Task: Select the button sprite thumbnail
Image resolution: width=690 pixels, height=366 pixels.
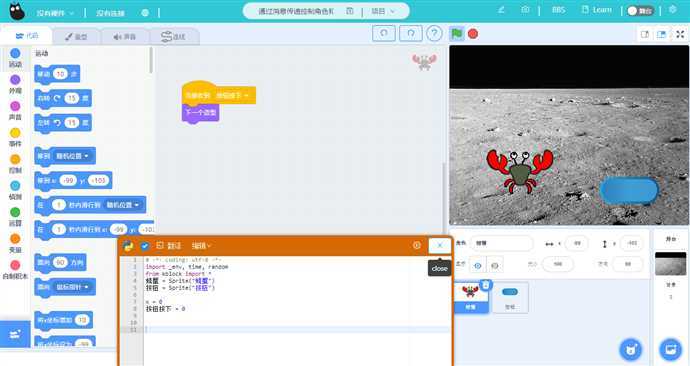Action: coord(510,297)
